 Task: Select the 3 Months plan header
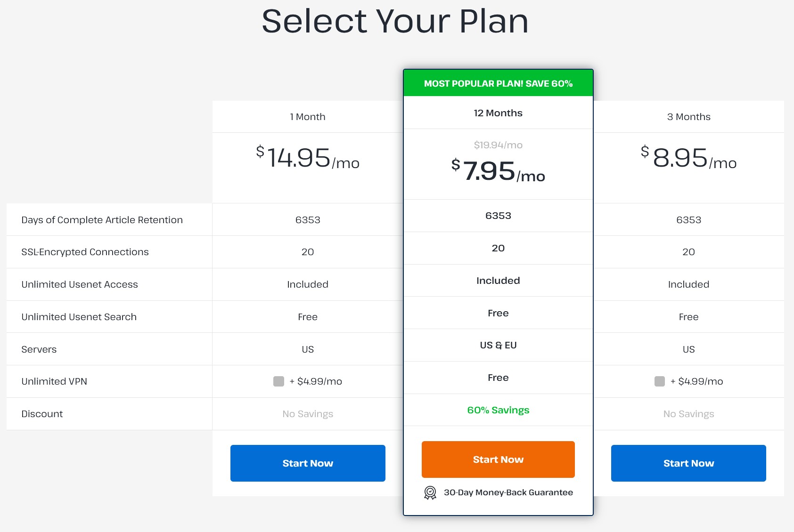pyautogui.click(x=688, y=117)
